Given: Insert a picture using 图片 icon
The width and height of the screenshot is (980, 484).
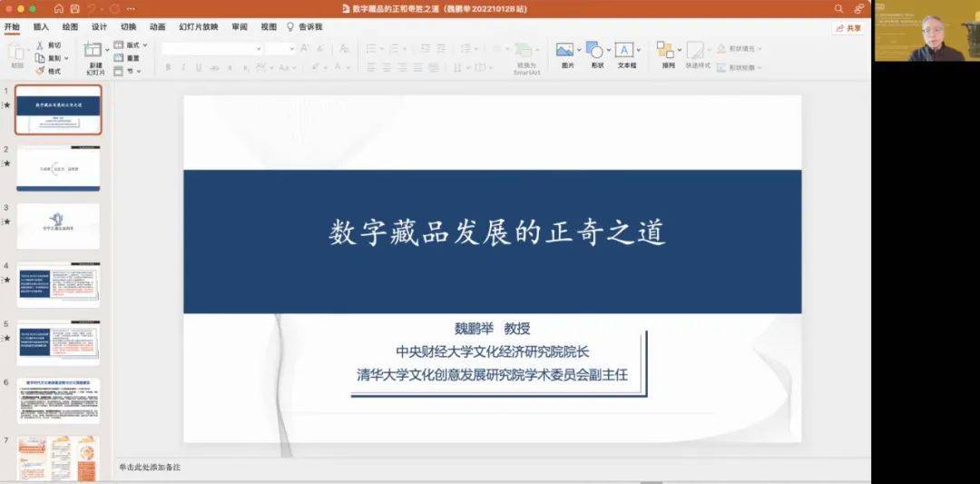Looking at the screenshot, I should click(565, 51).
